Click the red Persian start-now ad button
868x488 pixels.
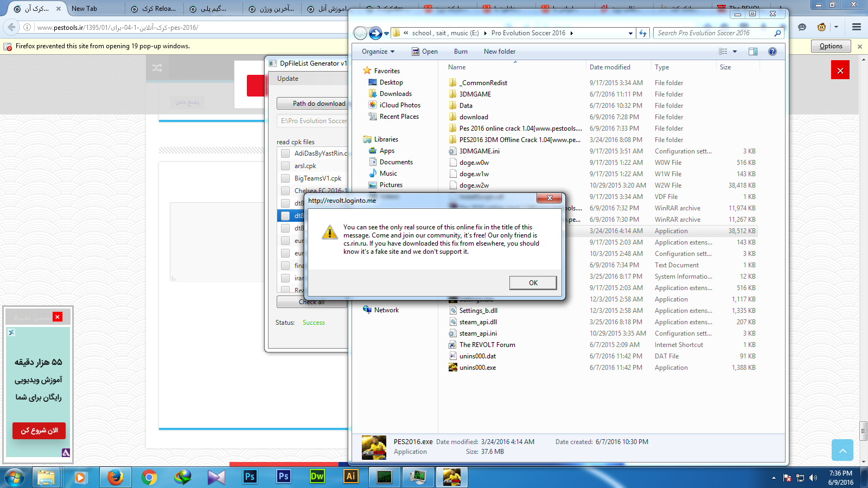[39, 431]
